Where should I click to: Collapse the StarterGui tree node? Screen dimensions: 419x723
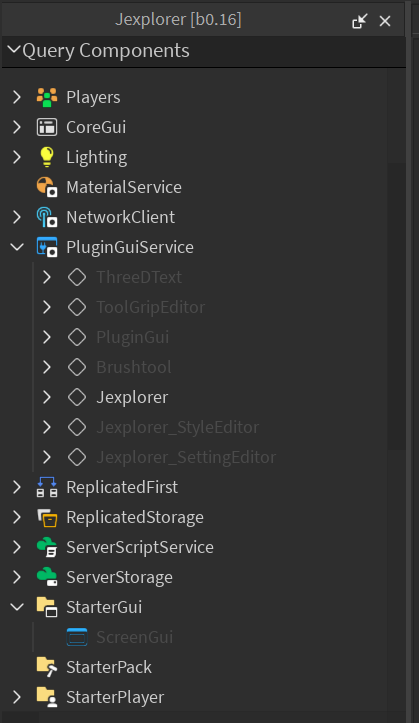(17, 607)
